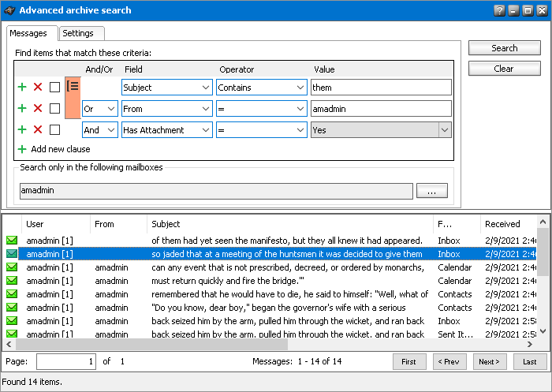Viewport: 552px width, 392px height.
Task: Delete the Subject clause with red X
Action: (38, 87)
